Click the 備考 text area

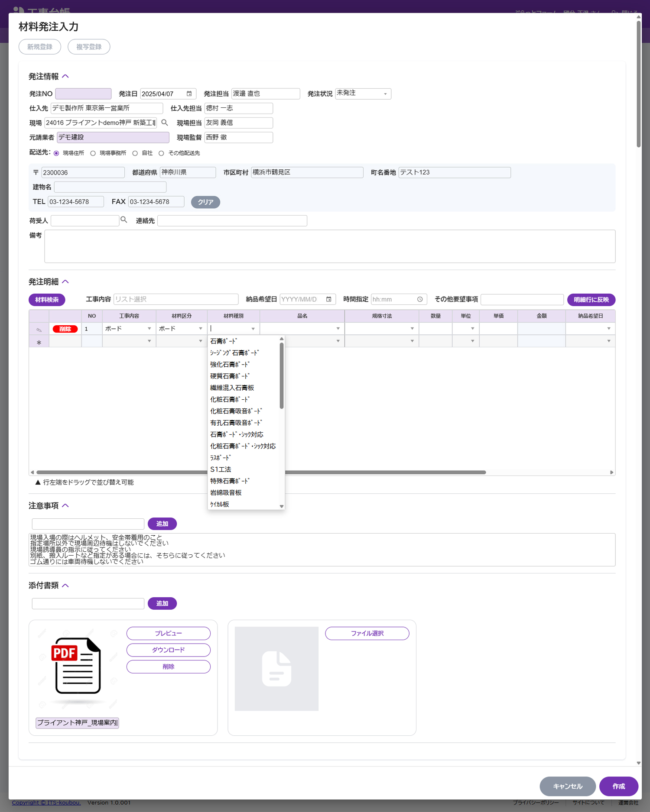[330, 246]
